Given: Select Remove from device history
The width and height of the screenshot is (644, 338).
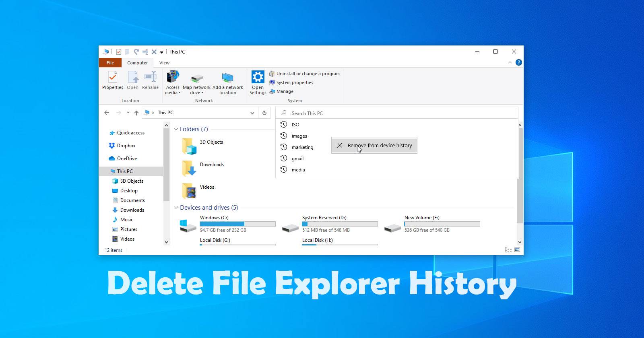Looking at the screenshot, I should [374, 146].
